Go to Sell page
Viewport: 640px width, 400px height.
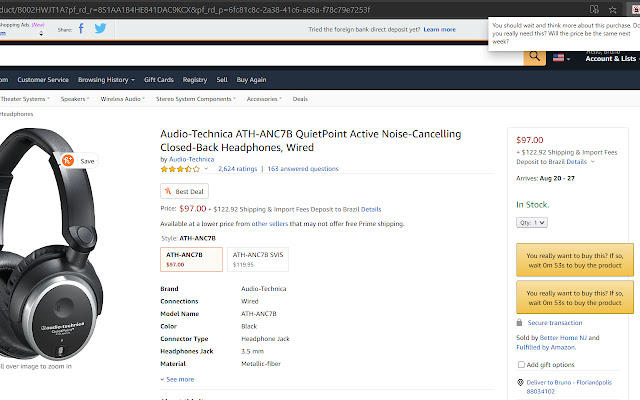pos(222,80)
